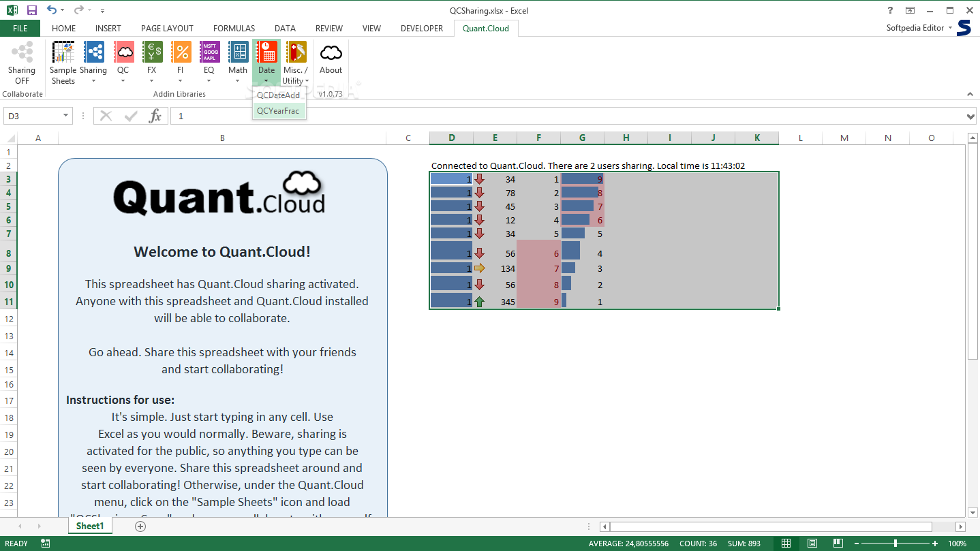Open the FI percent library
The image size is (980, 551).
click(x=181, y=63)
